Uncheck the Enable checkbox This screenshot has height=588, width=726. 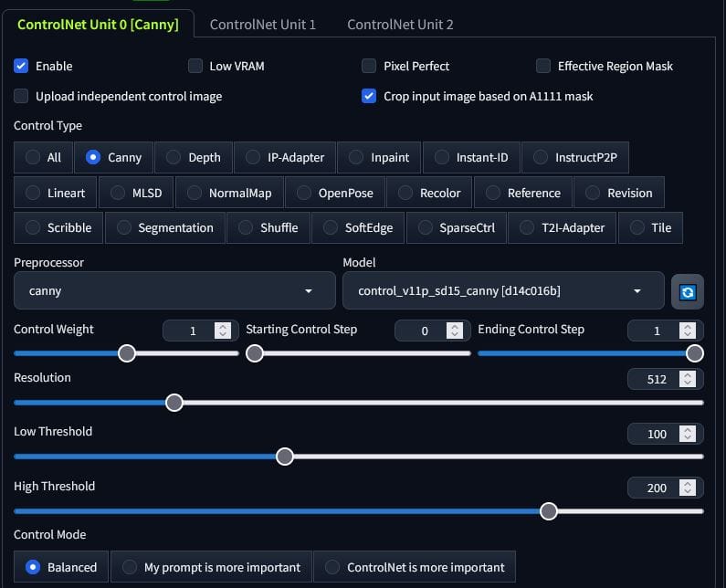[21, 66]
